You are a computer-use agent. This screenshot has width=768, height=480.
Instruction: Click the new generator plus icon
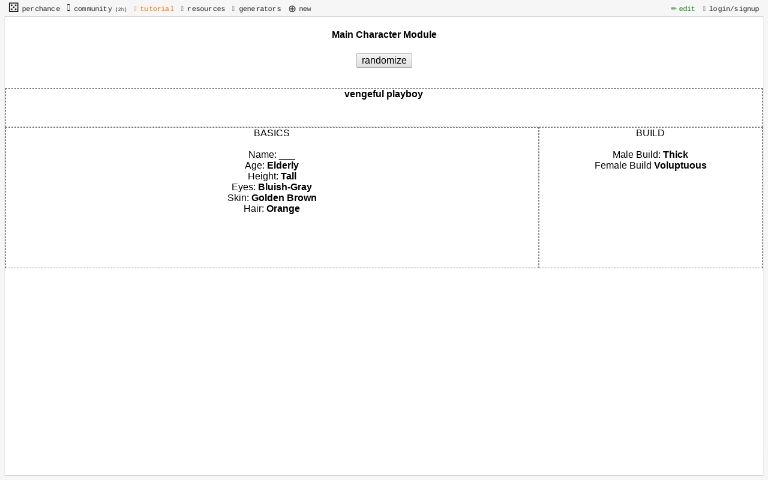click(292, 9)
